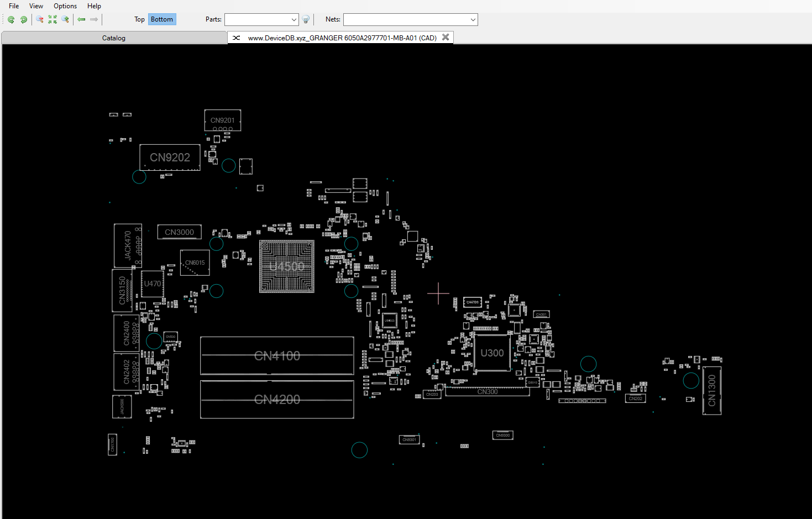This screenshot has width=812, height=519.
Task: Click the rotate right toolbar icon
Action: (x=24, y=19)
